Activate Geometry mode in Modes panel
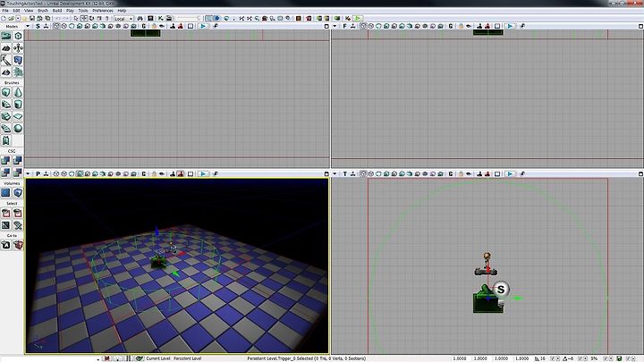The width and height of the screenshot is (644, 362). 18,36
